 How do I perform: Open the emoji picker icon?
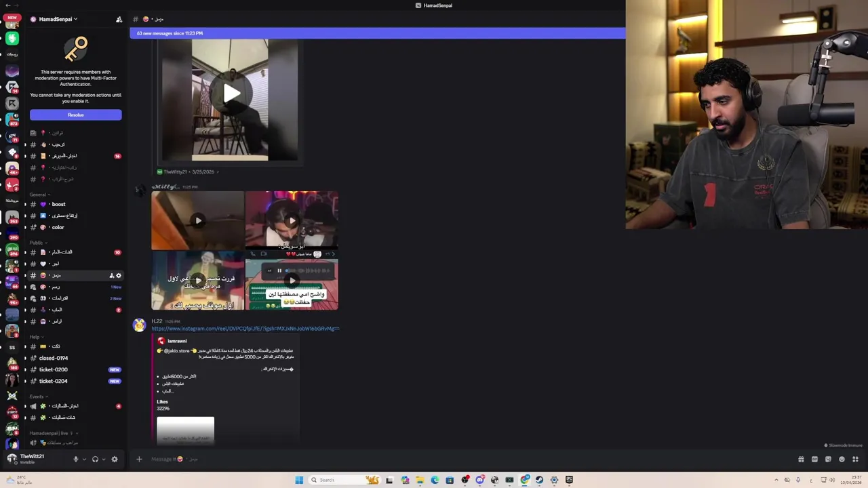842,459
